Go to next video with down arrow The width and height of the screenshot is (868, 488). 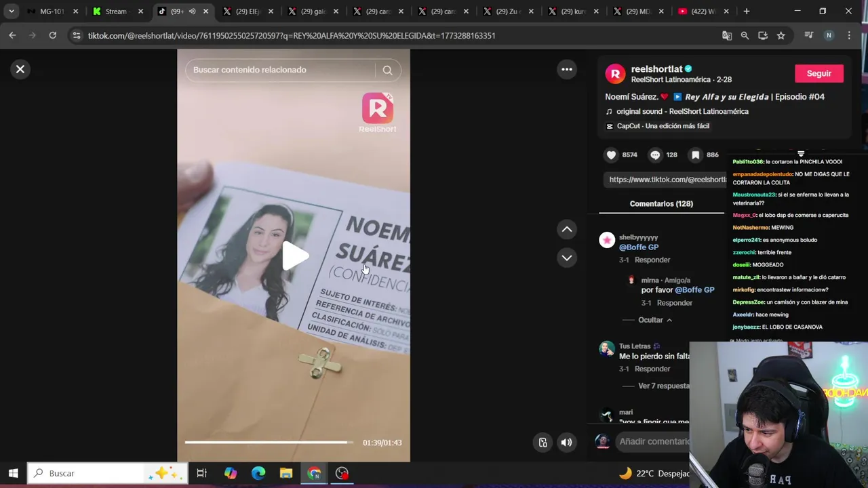[567, 258]
